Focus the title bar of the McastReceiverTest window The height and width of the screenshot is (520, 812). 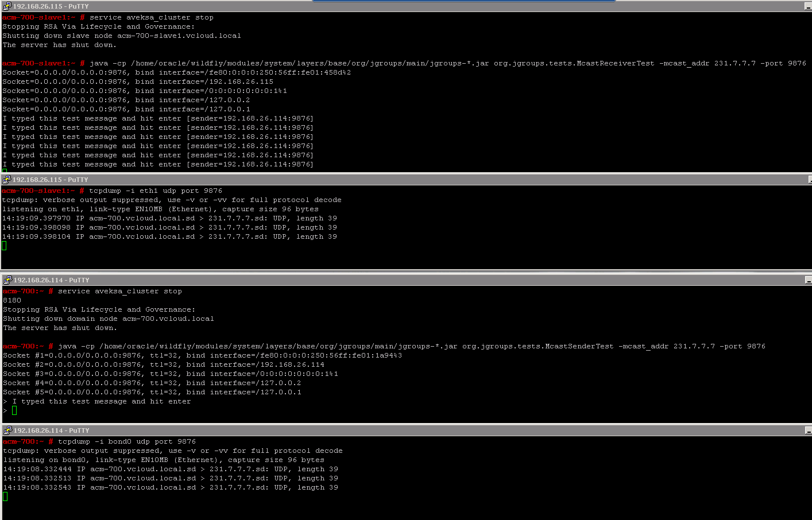(x=402, y=6)
